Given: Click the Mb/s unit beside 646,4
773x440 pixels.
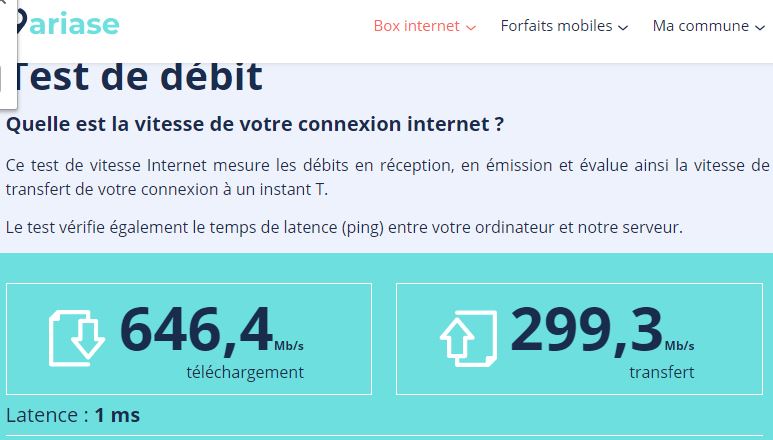Looking at the screenshot, I should (x=289, y=346).
